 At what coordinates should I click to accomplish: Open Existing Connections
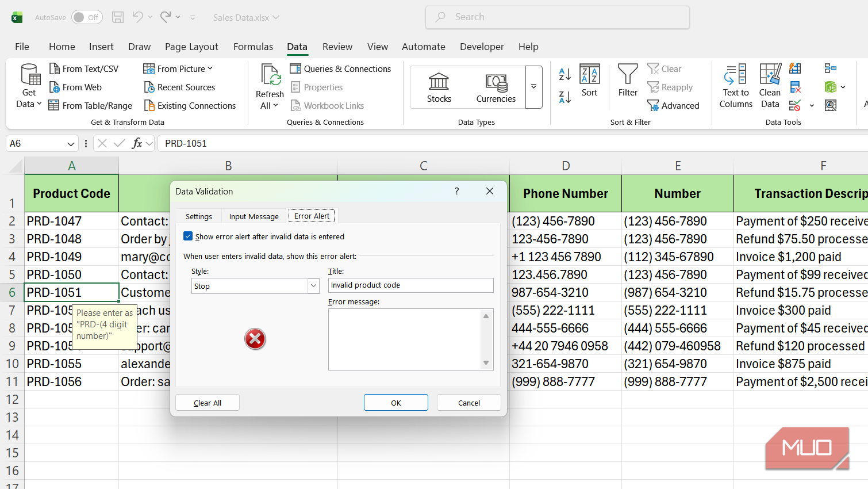[190, 106]
